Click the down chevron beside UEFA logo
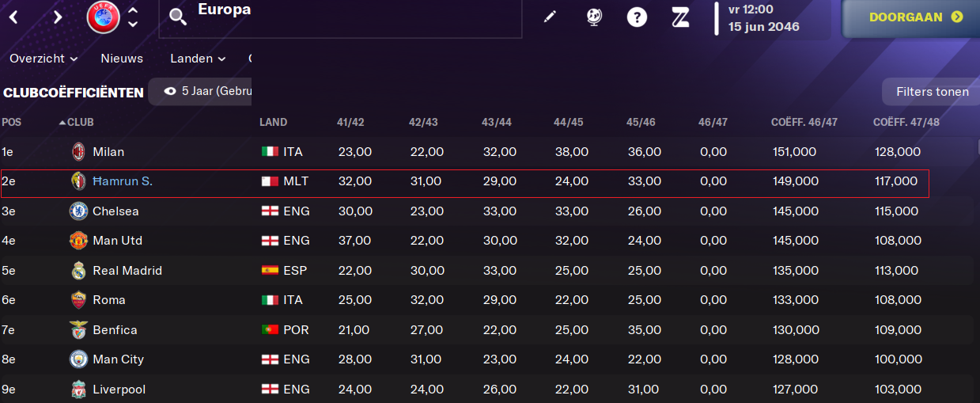This screenshot has width=980, height=403. pos(133,25)
